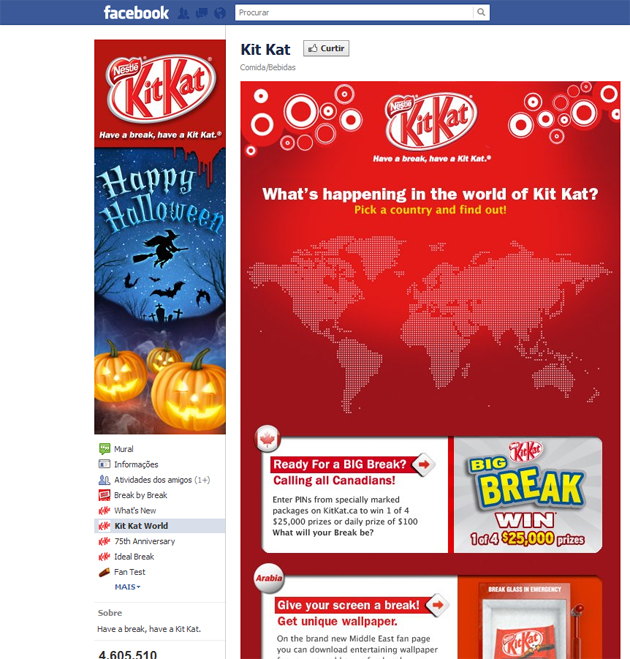Click the facebook logo link

136,13
